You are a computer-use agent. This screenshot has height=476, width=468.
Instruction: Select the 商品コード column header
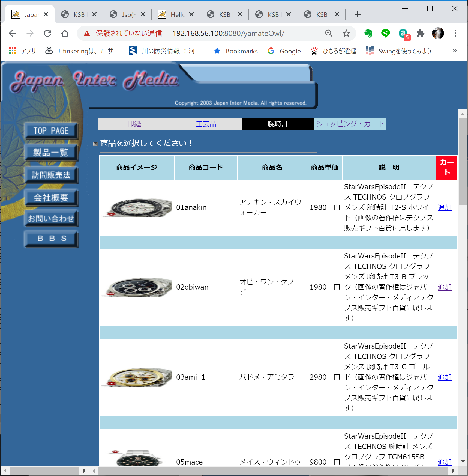point(206,168)
